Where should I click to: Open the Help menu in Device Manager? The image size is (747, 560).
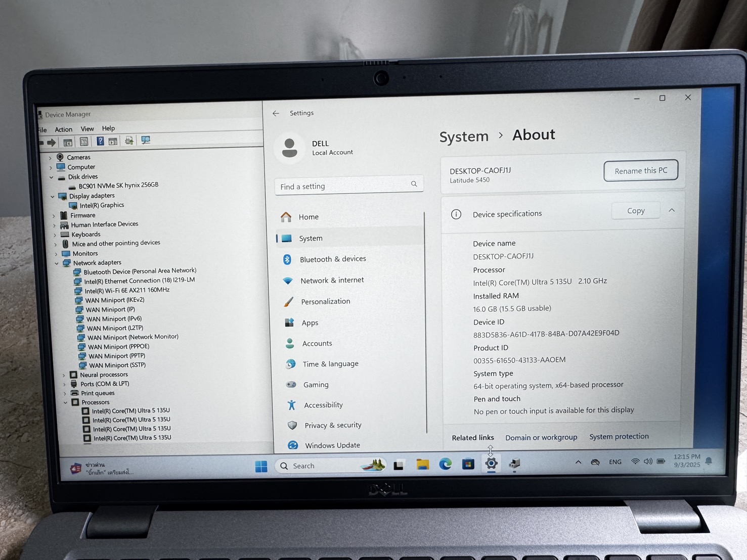(108, 128)
